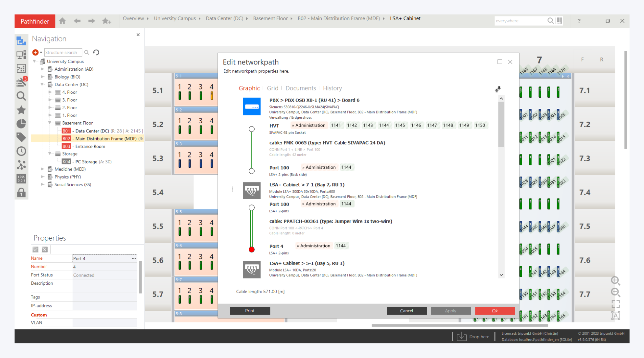
Task: Open the red plus add dropdown arrow
Action: 41,52
